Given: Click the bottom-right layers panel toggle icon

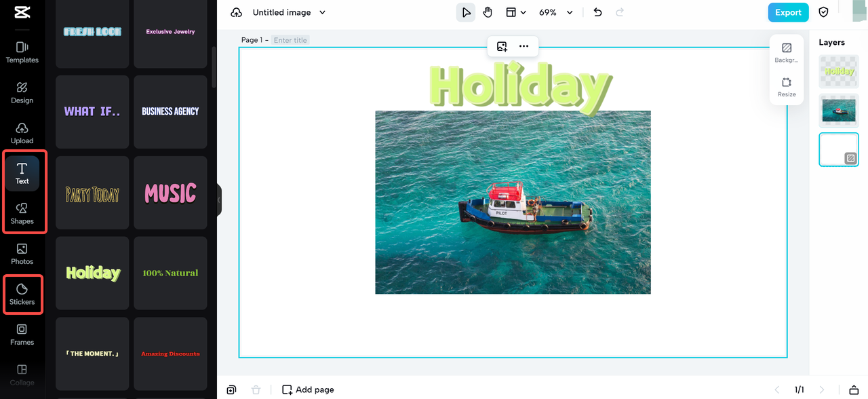Looking at the screenshot, I should click(x=854, y=389).
